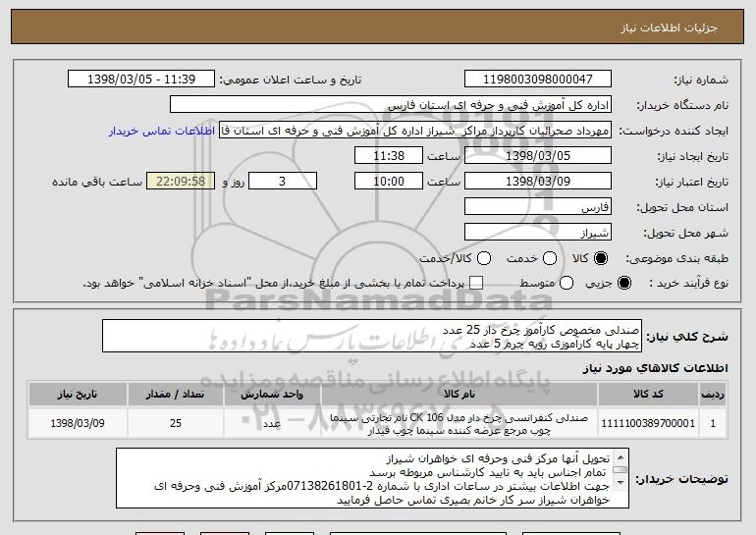Click the جزئیات اطلاعات نیاز header title
The width and height of the screenshot is (756, 535).
669,27
